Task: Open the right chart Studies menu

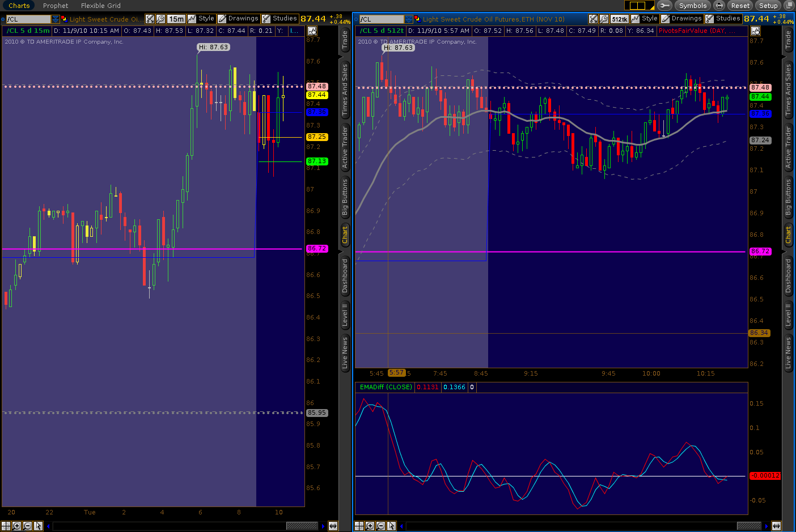Action: 723,19
